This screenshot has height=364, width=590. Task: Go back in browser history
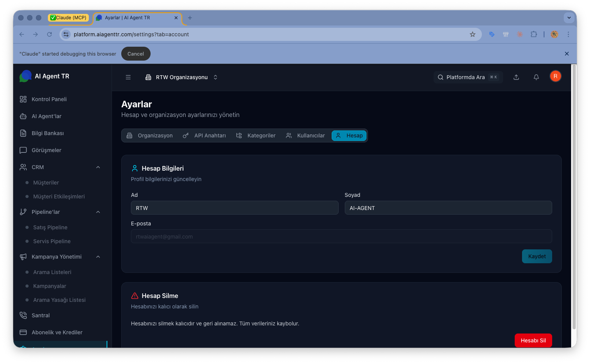pos(22,34)
